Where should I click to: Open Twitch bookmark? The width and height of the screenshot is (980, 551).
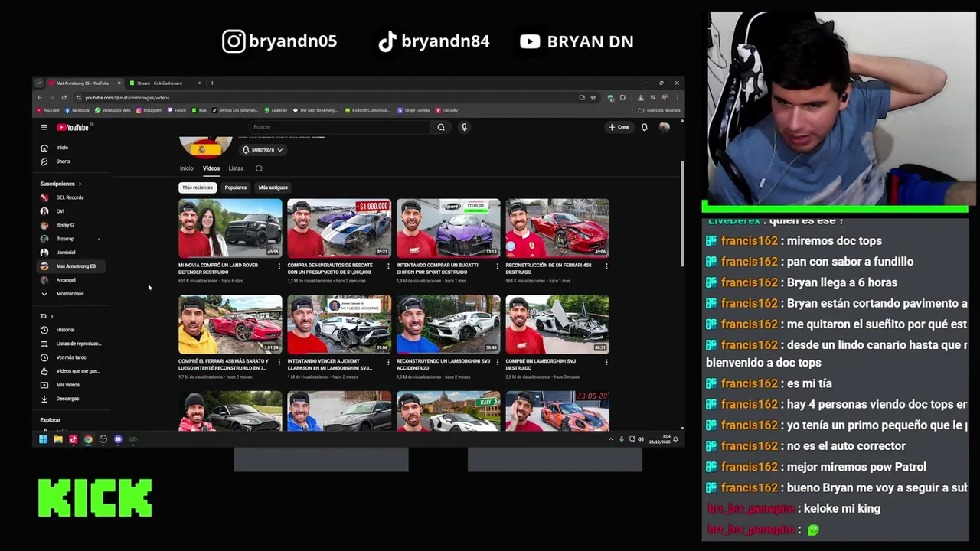[176, 110]
